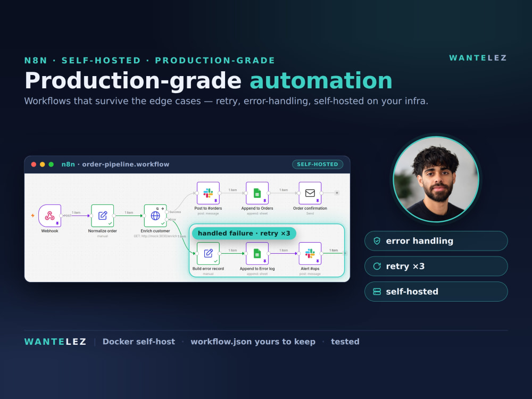Click the plus after Order confirmation node
The width and height of the screenshot is (532, 399).
click(x=337, y=193)
